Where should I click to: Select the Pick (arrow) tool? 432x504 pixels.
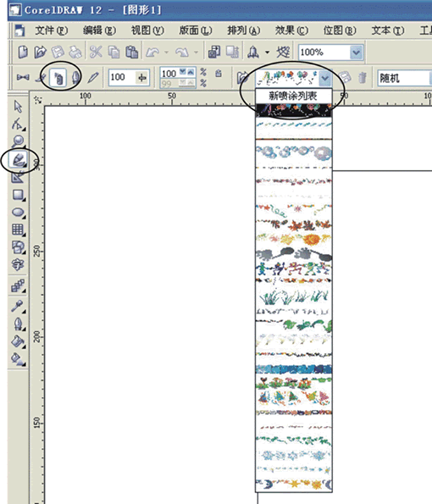click(18, 107)
